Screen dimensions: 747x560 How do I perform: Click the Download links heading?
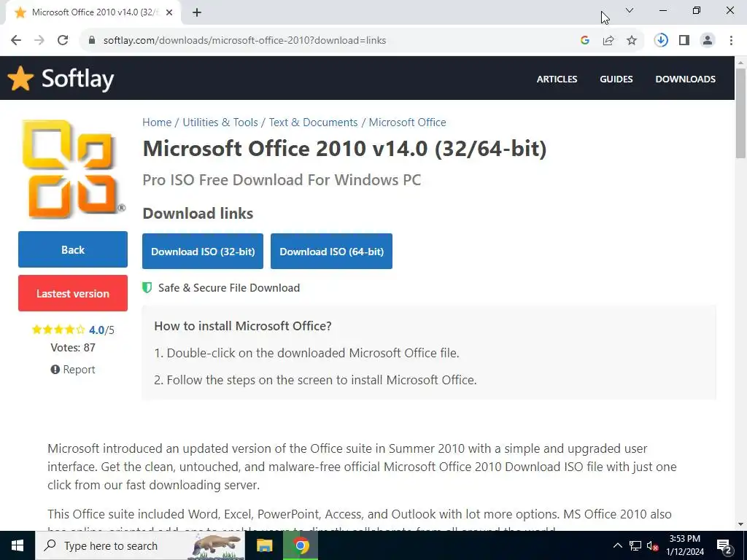point(198,214)
